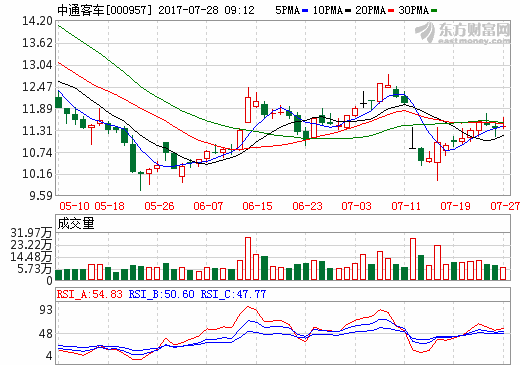This screenshot has height=365, width=520.
Task: Select the 10.74 price axis label
Action: coord(37,153)
